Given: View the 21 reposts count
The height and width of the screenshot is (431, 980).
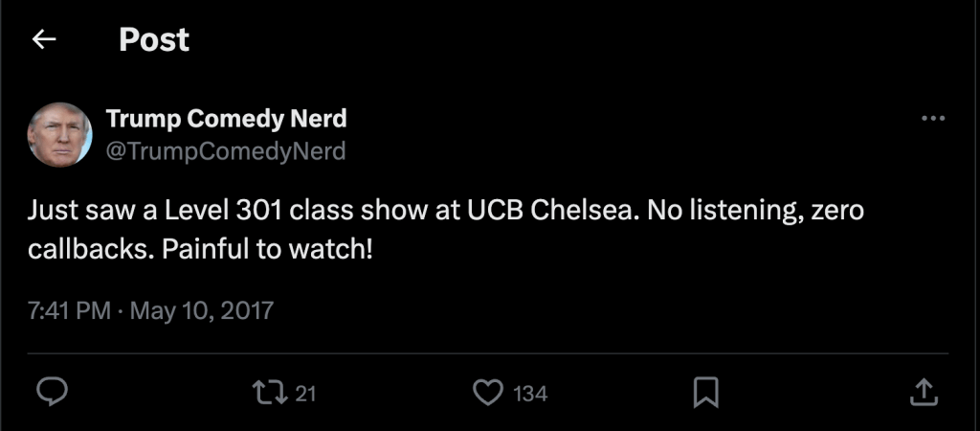Looking at the screenshot, I should [x=305, y=393].
